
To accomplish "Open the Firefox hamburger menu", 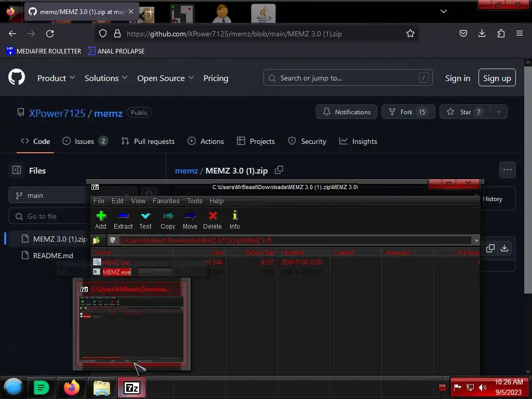I will pyautogui.click(x=520, y=33).
